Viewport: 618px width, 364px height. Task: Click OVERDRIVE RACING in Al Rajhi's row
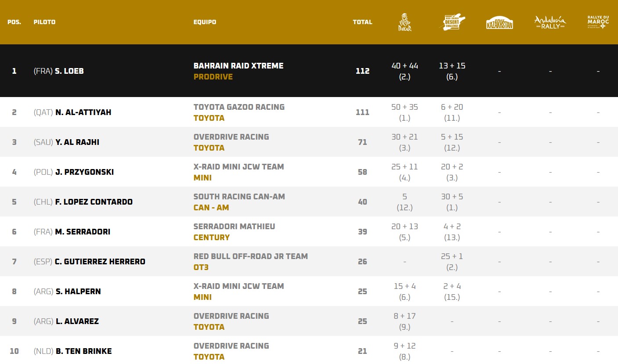(x=231, y=137)
